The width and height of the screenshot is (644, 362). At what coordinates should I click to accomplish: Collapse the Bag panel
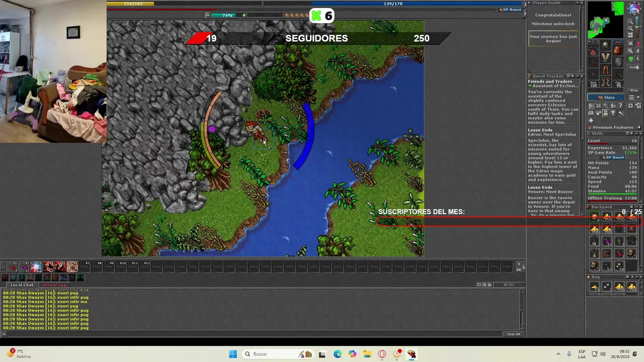click(637, 277)
